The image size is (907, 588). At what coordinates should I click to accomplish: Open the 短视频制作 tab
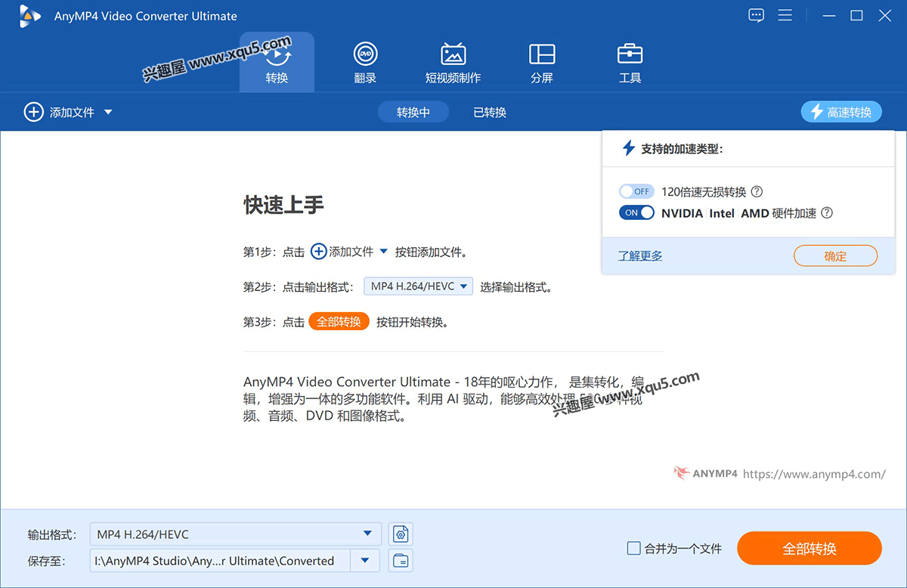click(453, 63)
